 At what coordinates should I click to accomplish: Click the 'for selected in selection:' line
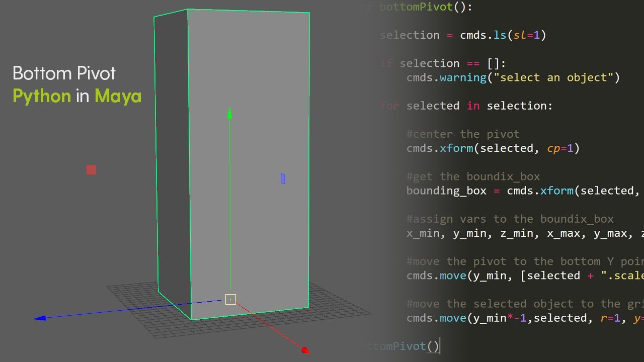(x=466, y=106)
